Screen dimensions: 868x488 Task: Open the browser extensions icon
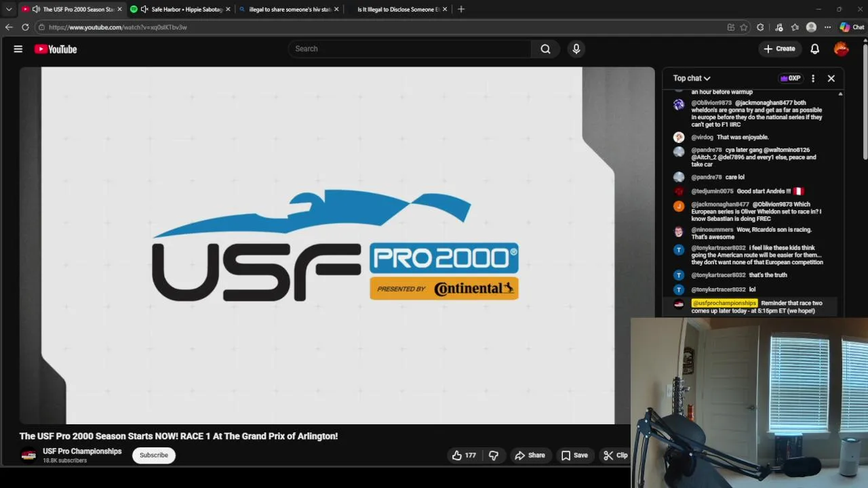coord(760,27)
